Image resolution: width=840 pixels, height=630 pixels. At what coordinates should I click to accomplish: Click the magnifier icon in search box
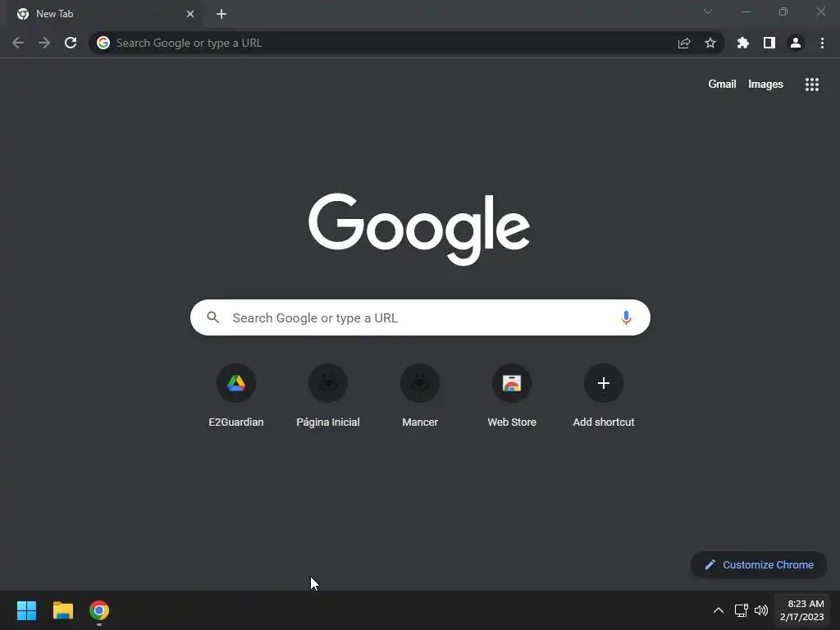click(212, 317)
